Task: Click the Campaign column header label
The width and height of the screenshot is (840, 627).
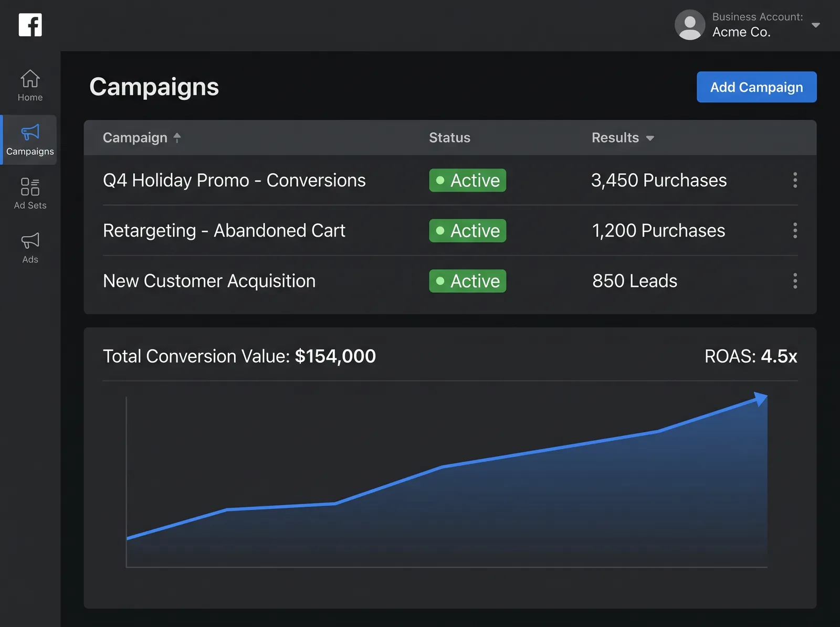Action: (x=135, y=137)
